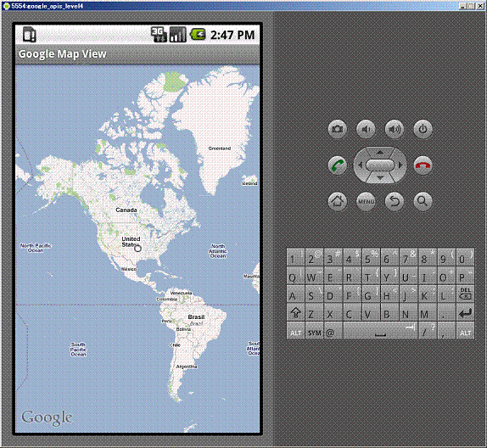Screen dimensions: 487x448
Task: Click the magnifier search hardware button
Action: click(423, 201)
